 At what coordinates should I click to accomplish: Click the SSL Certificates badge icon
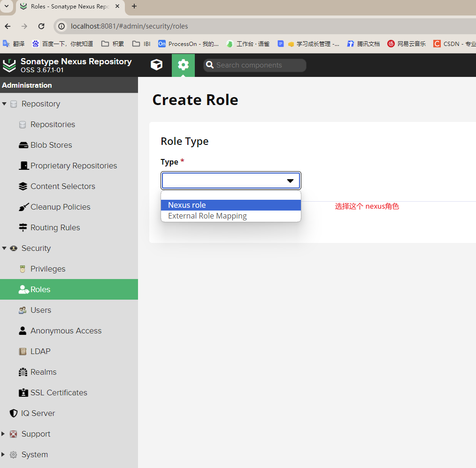pyautogui.click(x=23, y=393)
